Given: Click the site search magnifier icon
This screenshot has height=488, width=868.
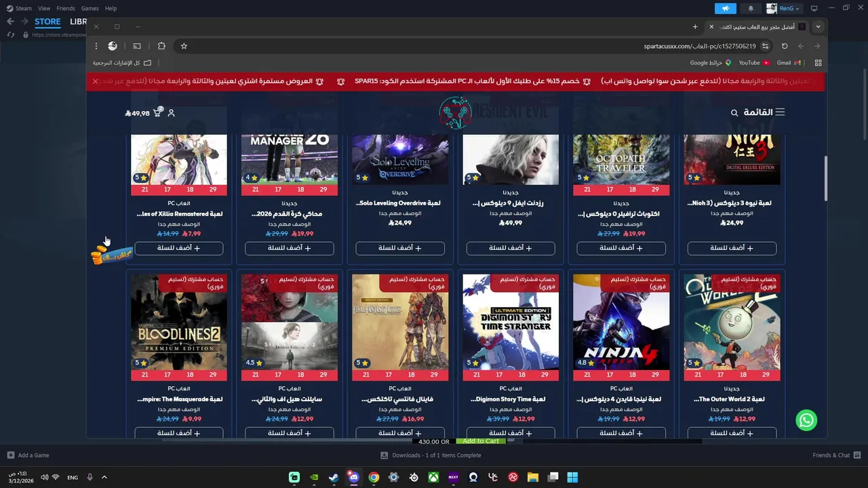Looking at the screenshot, I should 734,113.
